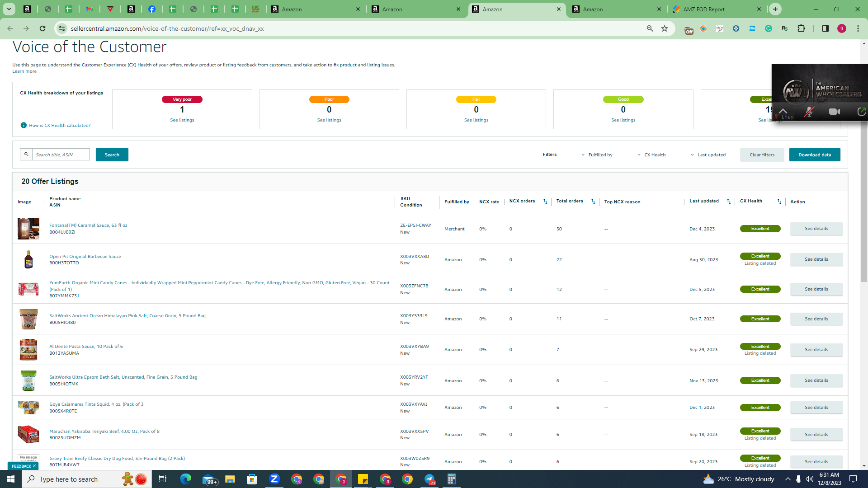See listings under Fair
Screen dimensions: 868x488
tap(476, 120)
